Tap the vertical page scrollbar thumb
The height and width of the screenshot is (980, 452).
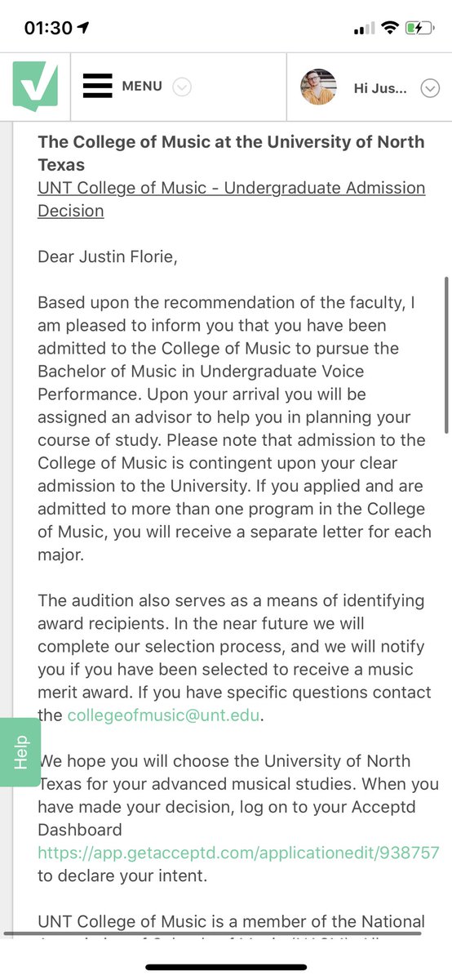click(x=445, y=355)
